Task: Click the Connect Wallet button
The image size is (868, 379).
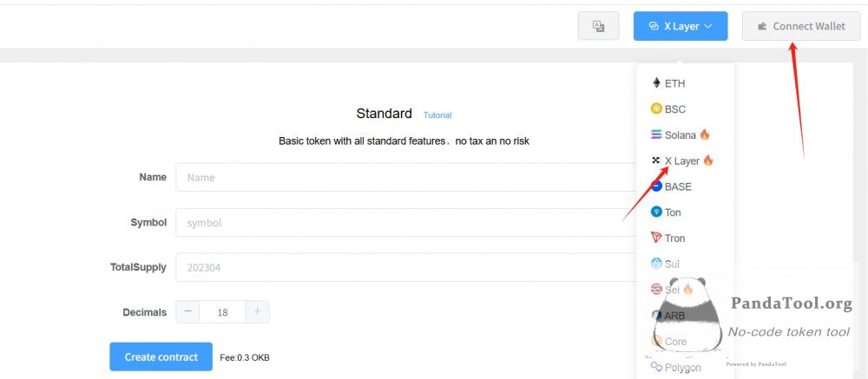Action: tap(801, 26)
